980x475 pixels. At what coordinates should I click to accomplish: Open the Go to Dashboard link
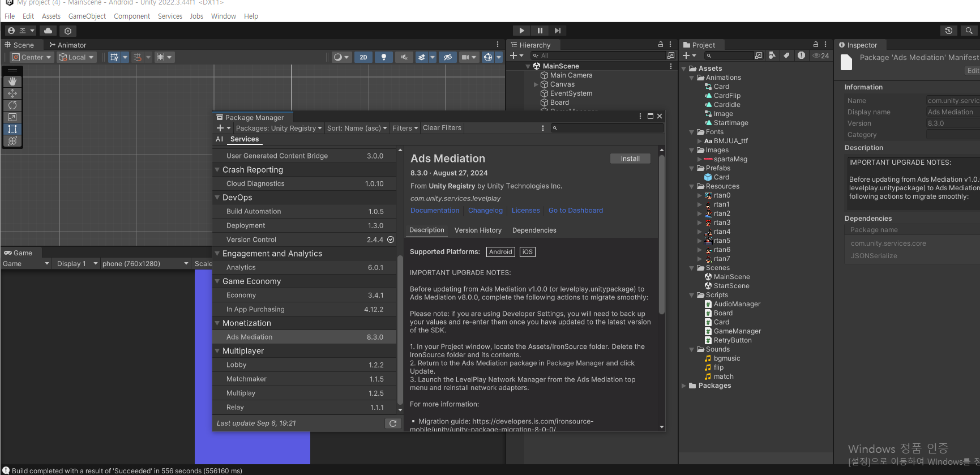coord(576,211)
